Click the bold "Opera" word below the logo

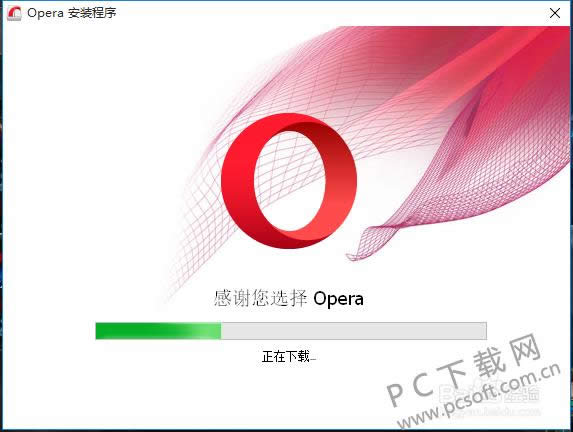click(338, 299)
